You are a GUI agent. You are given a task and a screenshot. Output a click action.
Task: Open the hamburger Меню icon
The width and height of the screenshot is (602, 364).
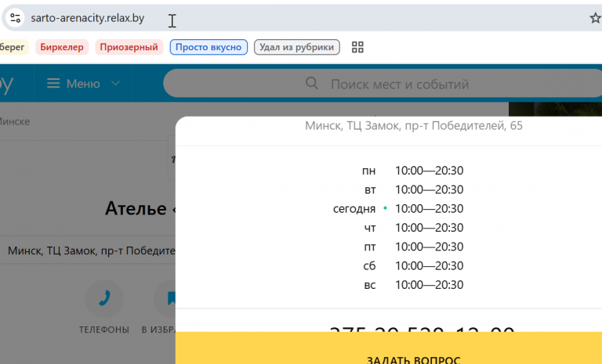coord(53,83)
